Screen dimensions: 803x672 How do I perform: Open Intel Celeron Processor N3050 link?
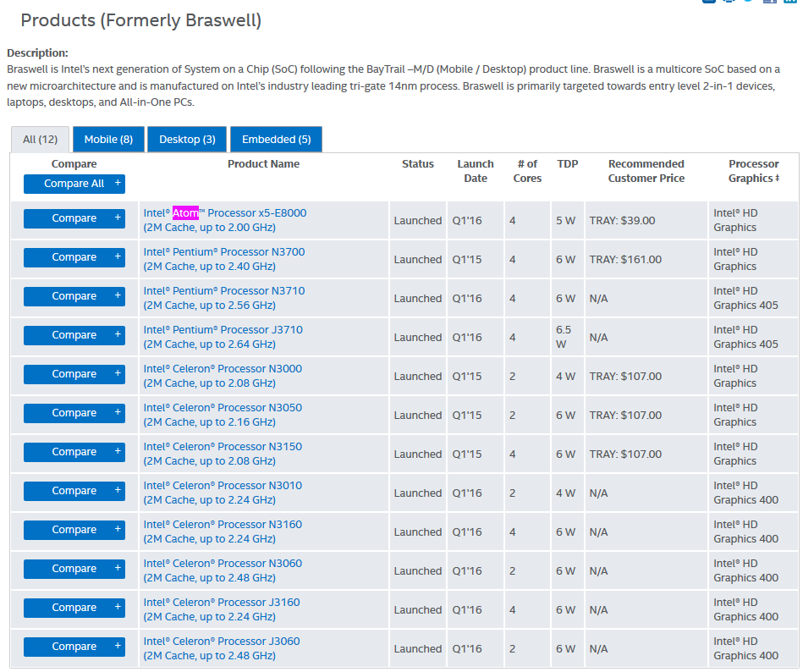click(223, 415)
